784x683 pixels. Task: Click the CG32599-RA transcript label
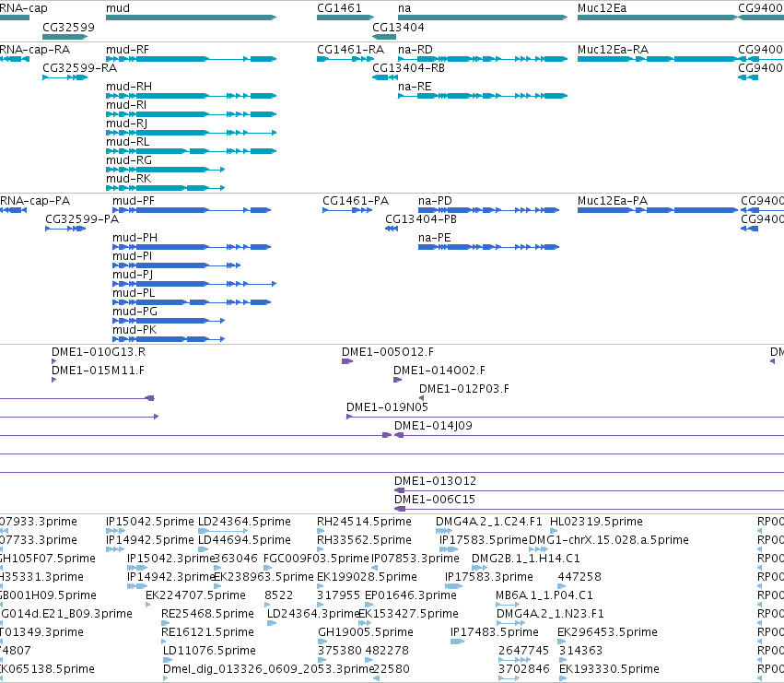[x=80, y=68]
